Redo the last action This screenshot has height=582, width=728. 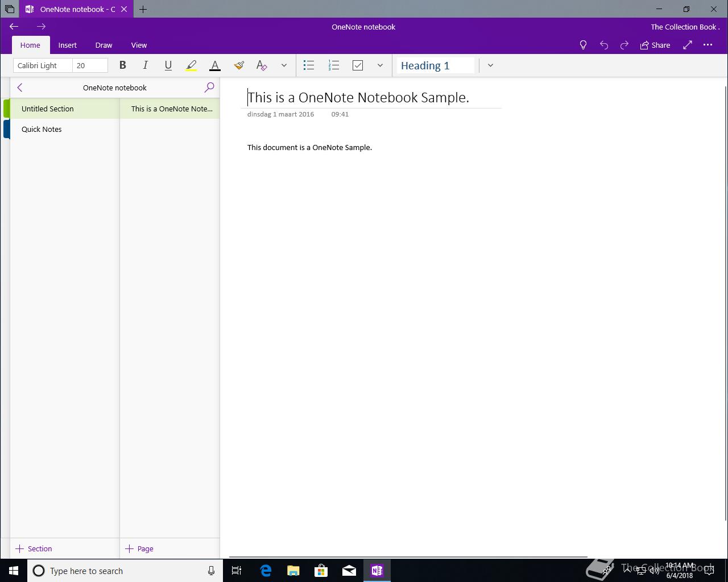624,45
